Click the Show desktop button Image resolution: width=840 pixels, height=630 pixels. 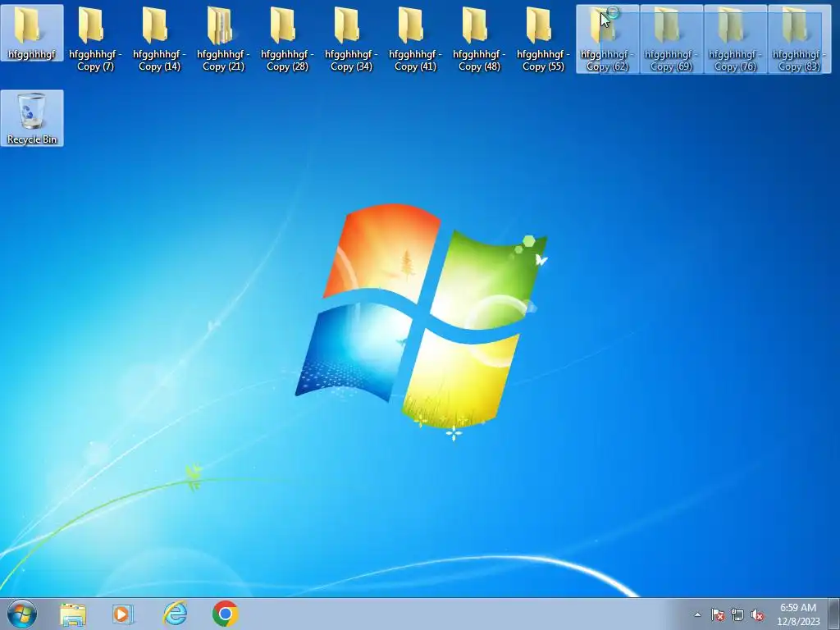834,614
